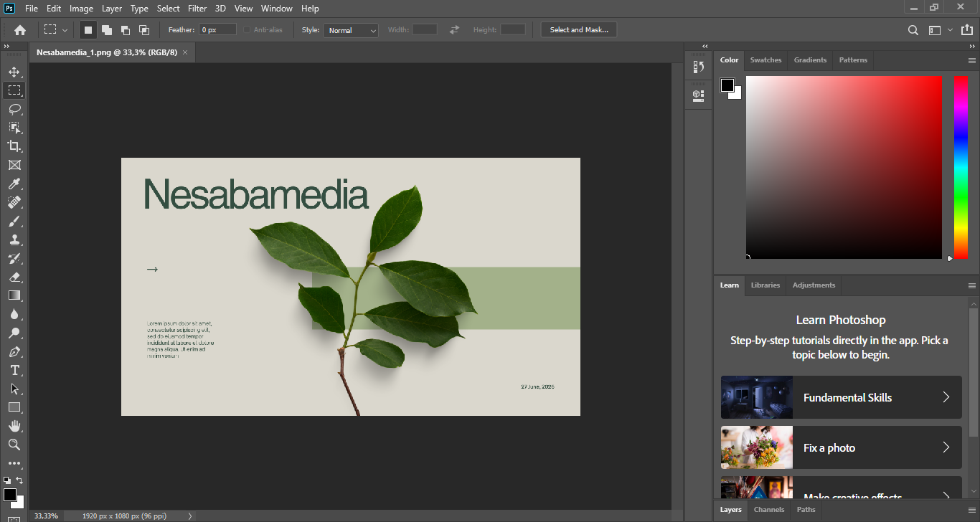Select the Lasso tool
Viewport: 980px width, 522px height.
click(x=14, y=109)
